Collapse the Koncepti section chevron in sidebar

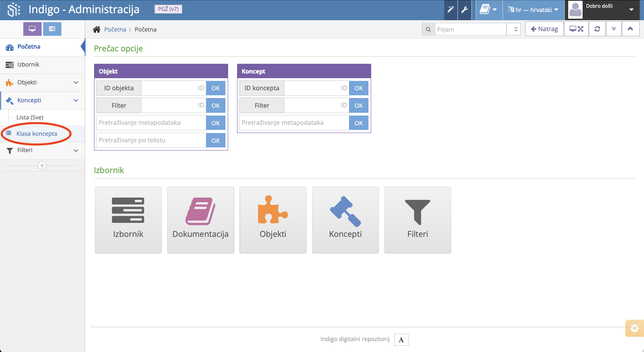pyautogui.click(x=76, y=100)
